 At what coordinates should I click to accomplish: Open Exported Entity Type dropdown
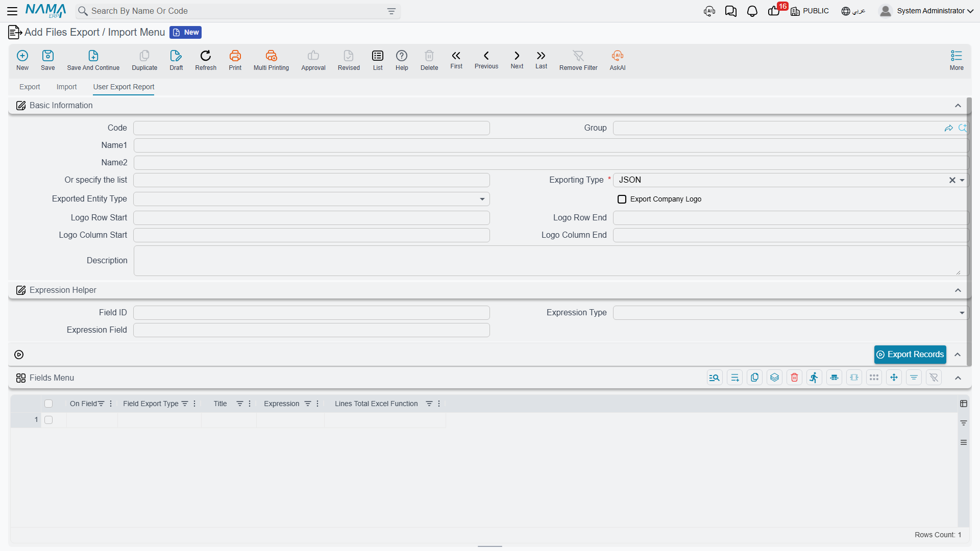tap(482, 199)
